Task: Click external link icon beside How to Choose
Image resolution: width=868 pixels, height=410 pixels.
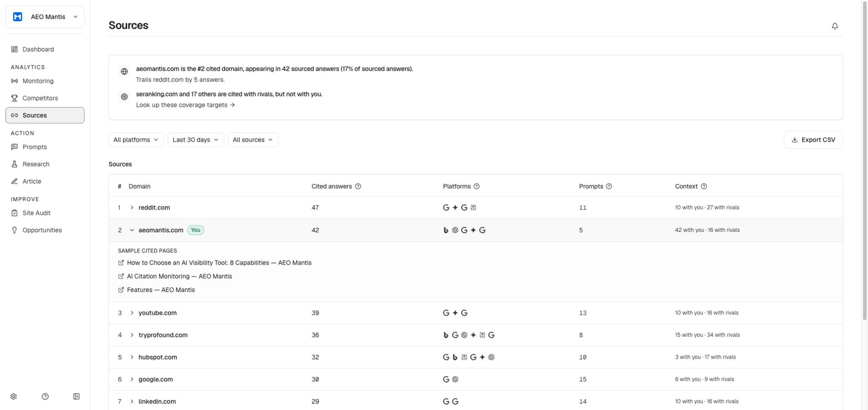Action: 121,263
